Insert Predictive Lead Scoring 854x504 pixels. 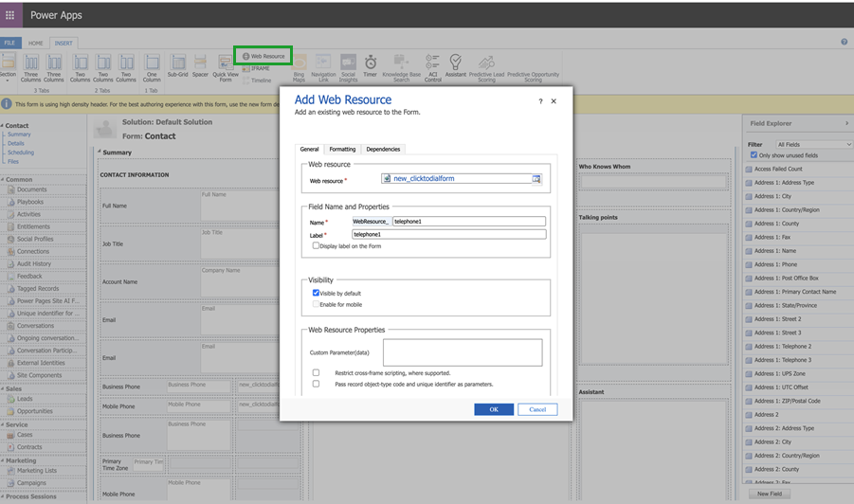486,67
